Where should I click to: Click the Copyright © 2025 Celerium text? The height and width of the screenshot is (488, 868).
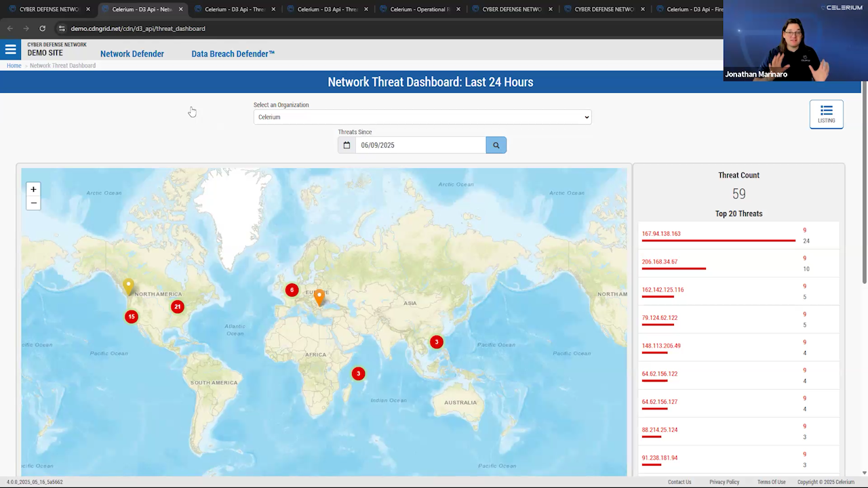click(826, 482)
